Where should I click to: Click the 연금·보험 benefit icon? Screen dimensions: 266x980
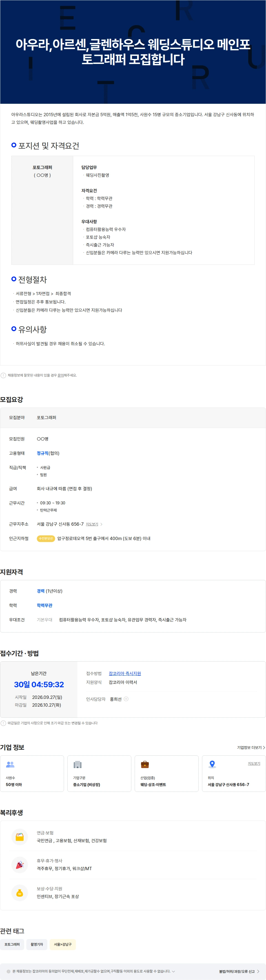pyautogui.click(x=20, y=837)
